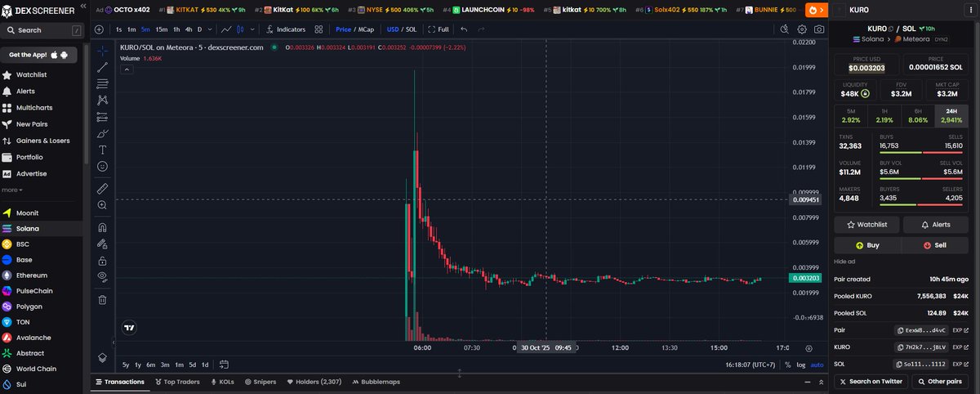Screen dimensions: 980x394
Task: Select the pattern drawing tool
Action: pyautogui.click(x=102, y=100)
